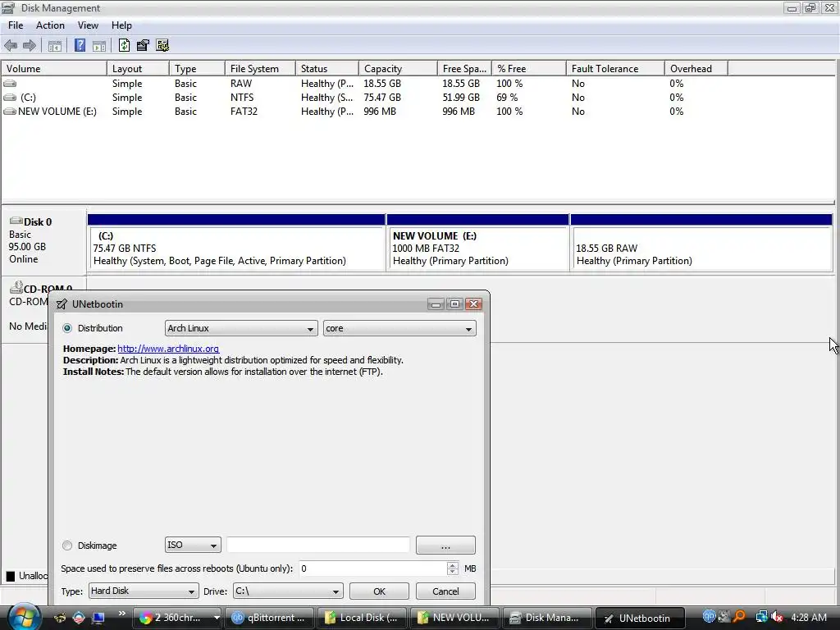Open the File menu
The width and height of the screenshot is (840, 630).
coord(16,25)
